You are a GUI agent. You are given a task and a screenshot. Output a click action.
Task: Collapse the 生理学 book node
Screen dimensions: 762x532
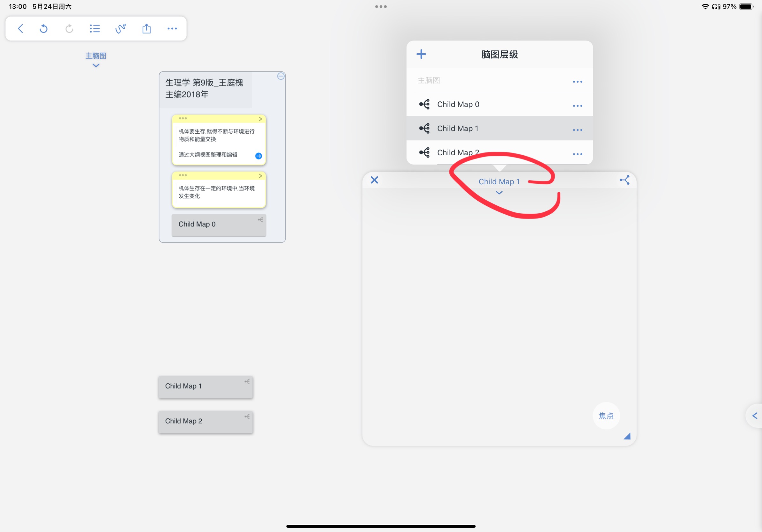click(x=281, y=76)
